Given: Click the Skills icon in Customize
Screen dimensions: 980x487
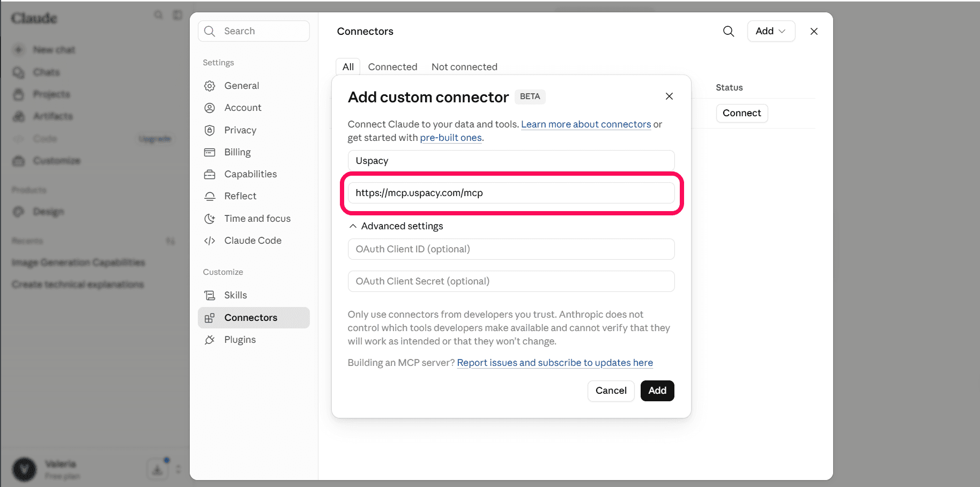Looking at the screenshot, I should pyautogui.click(x=210, y=295).
